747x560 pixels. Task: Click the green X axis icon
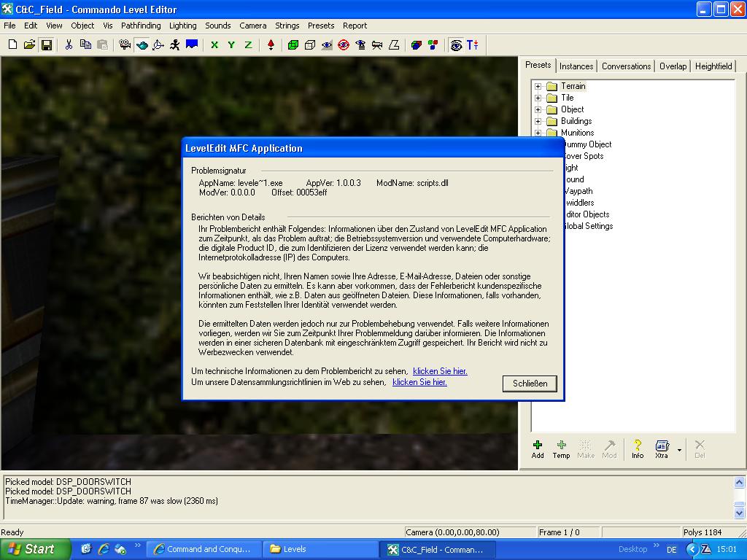coord(214,45)
